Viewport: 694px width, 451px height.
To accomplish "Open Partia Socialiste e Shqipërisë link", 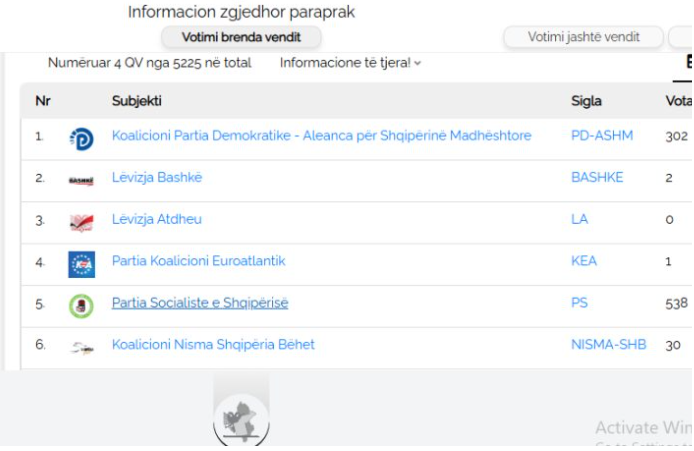I will point(200,303).
